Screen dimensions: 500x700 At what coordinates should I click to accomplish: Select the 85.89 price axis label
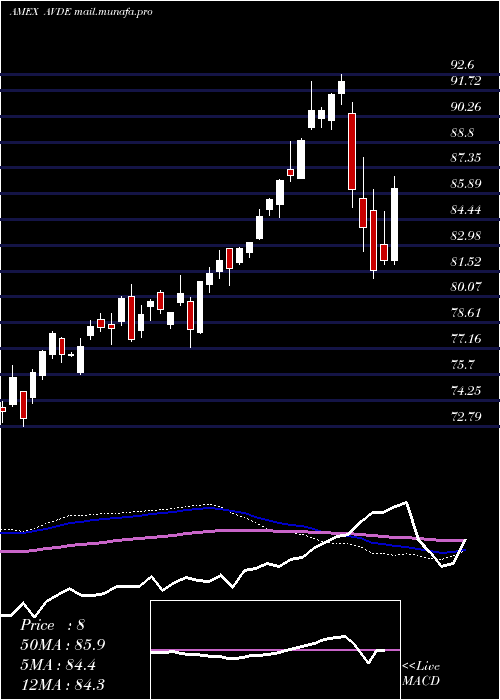point(466,183)
